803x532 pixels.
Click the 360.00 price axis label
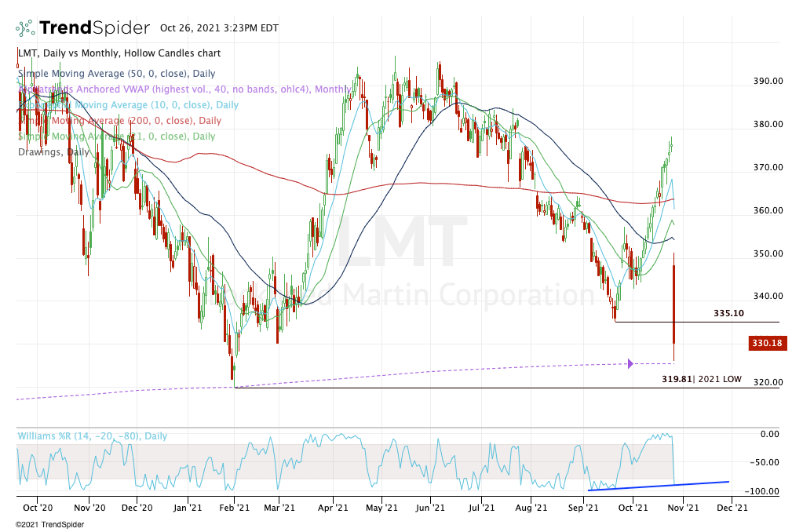pos(768,210)
